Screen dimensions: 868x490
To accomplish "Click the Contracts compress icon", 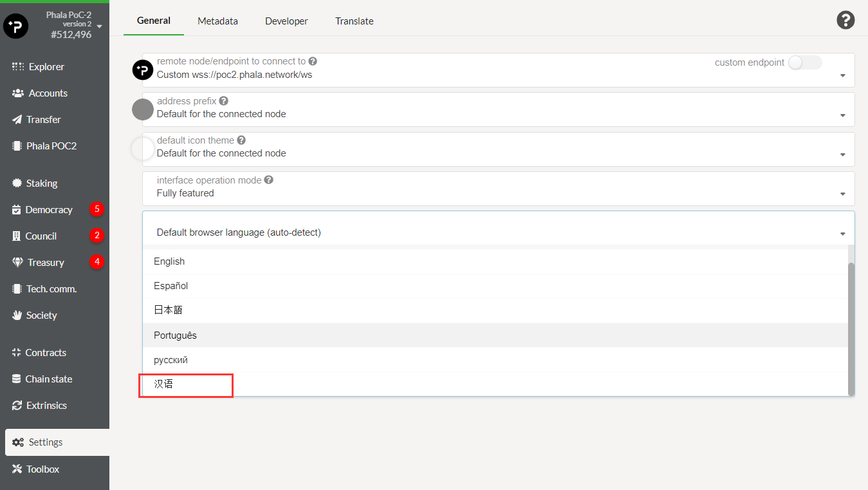I will pyautogui.click(x=16, y=353).
